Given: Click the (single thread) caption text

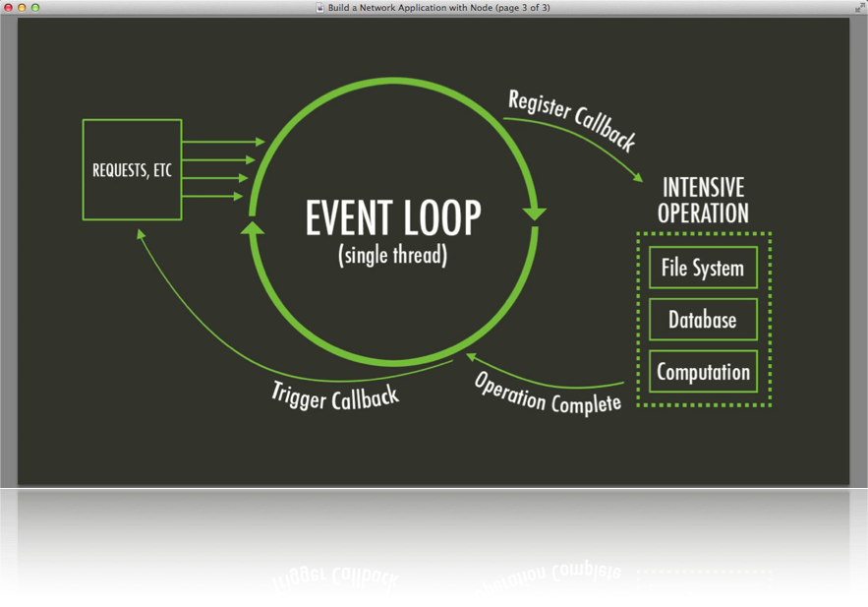Looking at the screenshot, I should (x=393, y=255).
